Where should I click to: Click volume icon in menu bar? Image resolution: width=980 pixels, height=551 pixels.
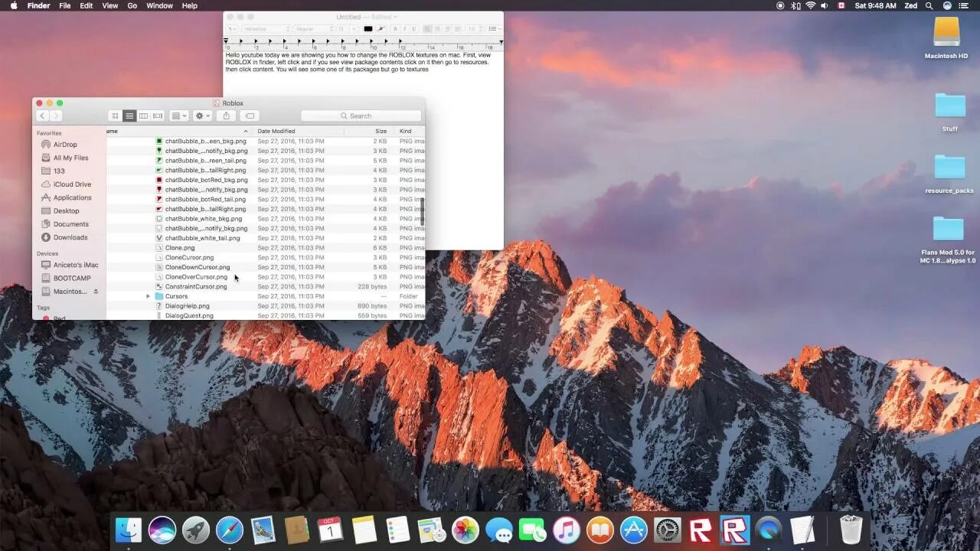tap(825, 5)
